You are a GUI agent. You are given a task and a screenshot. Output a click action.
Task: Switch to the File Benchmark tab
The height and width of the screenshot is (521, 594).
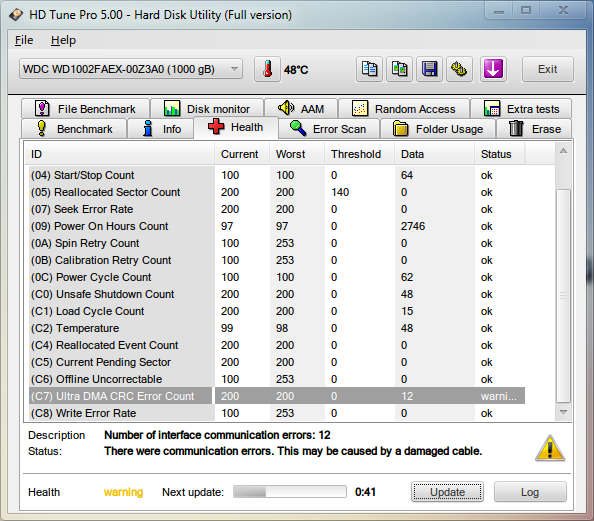click(x=85, y=109)
